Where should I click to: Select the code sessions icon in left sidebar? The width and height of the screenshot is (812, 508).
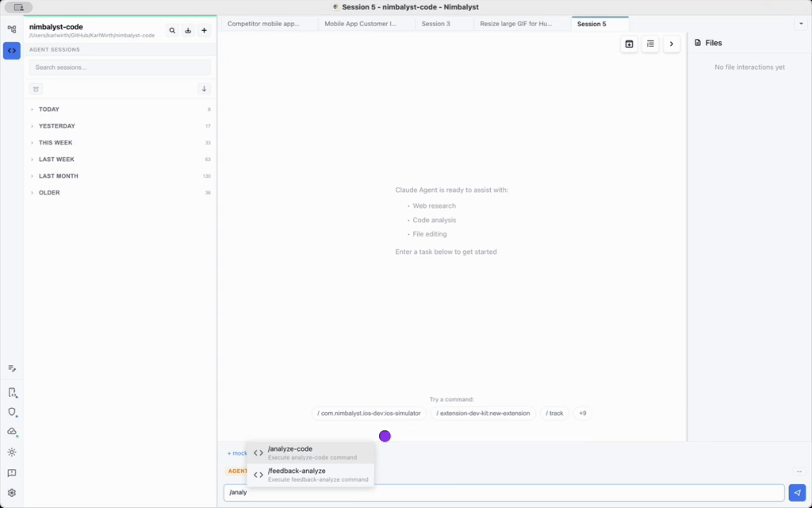point(11,50)
